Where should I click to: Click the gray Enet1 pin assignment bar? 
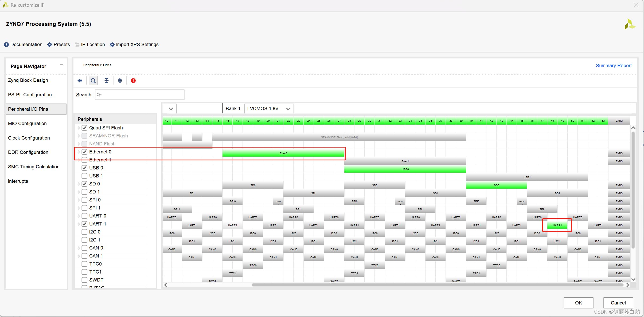(405, 161)
